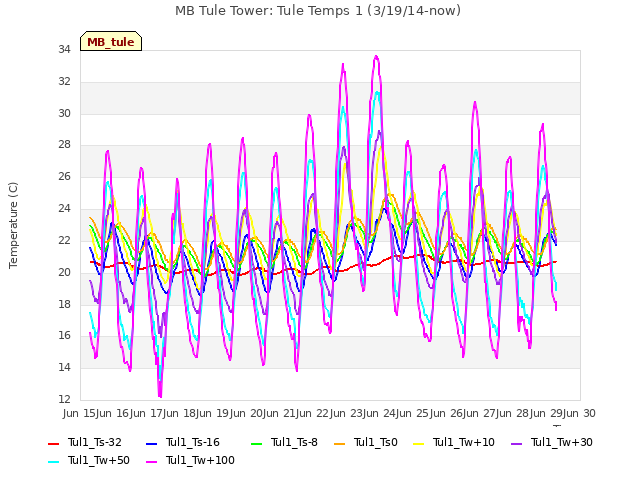Click the Temperature (C) axis label
The width and height of the screenshot is (640, 480).
point(13,225)
